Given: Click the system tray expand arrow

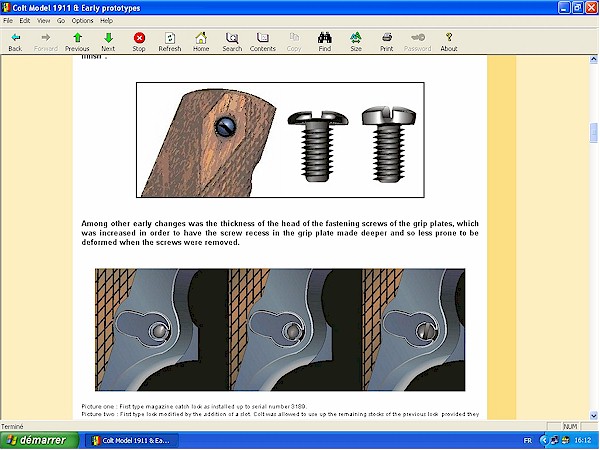Looking at the screenshot, I should coord(543,441).
